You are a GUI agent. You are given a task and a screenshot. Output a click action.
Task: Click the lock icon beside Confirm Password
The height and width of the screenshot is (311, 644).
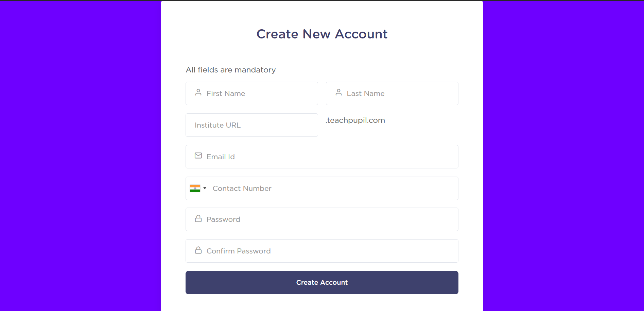[x=198, y=250]
